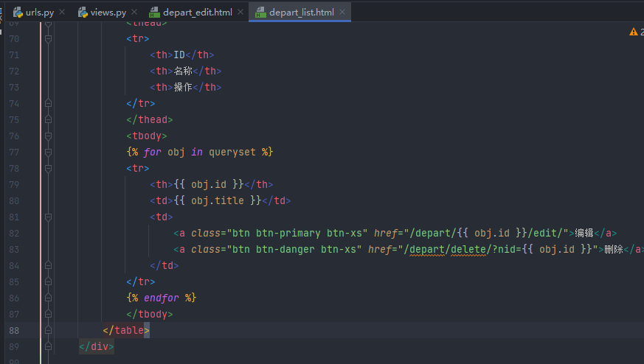Image resolution: width=644 pixels, height=364 pixels.
Task: Open the depart_edit.html tab
Action: click(198, 13)
